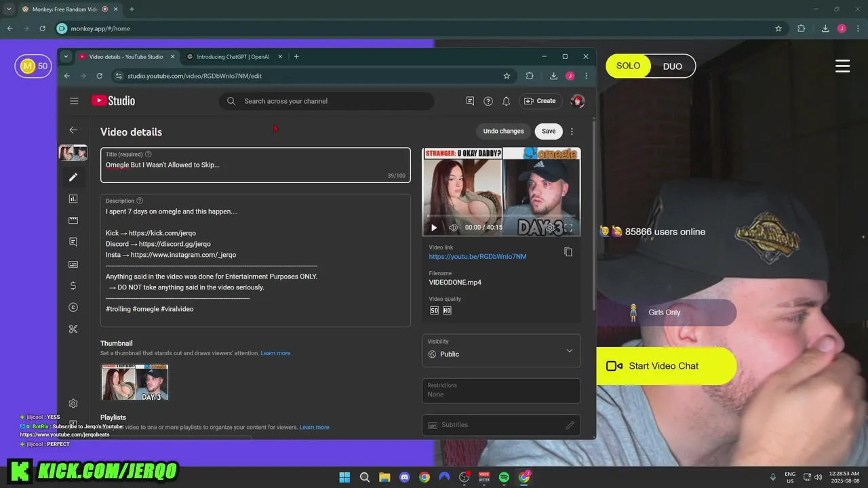Viewport: 868px width, 488px height.
Task: Open the Studio help question mark icon
Action: [488, 101]
